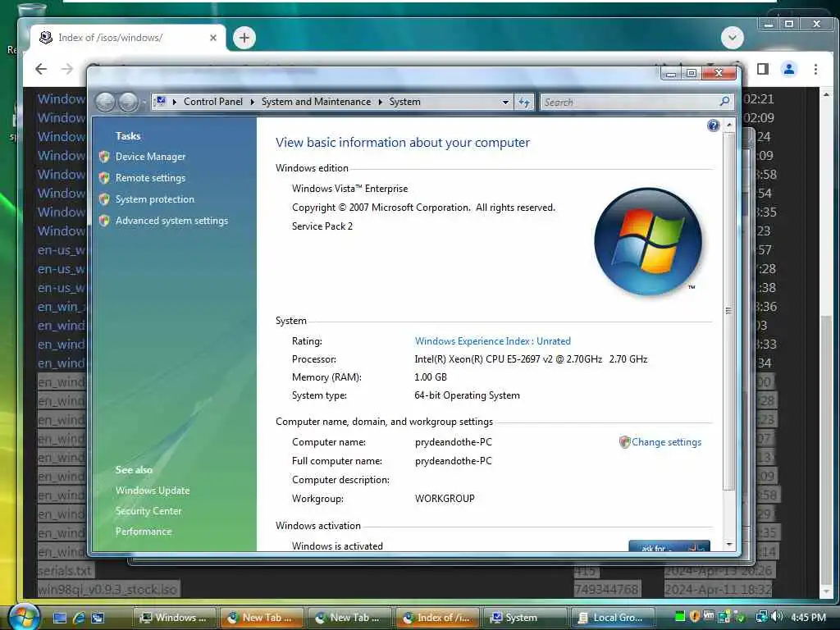Click the Explorer Forward arrow button

(129, 102)
